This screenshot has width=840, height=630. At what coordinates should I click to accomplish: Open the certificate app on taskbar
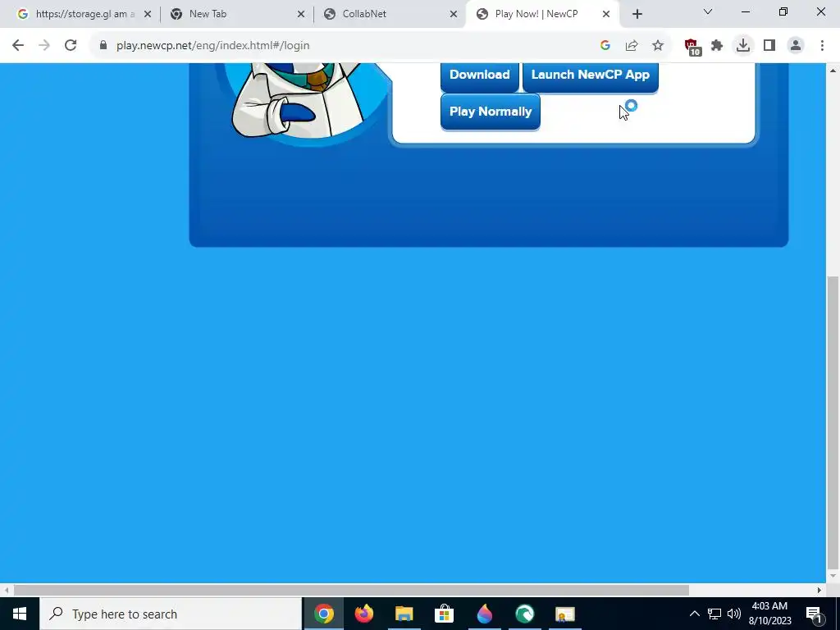pyautogui.click(x=564, y=614)
